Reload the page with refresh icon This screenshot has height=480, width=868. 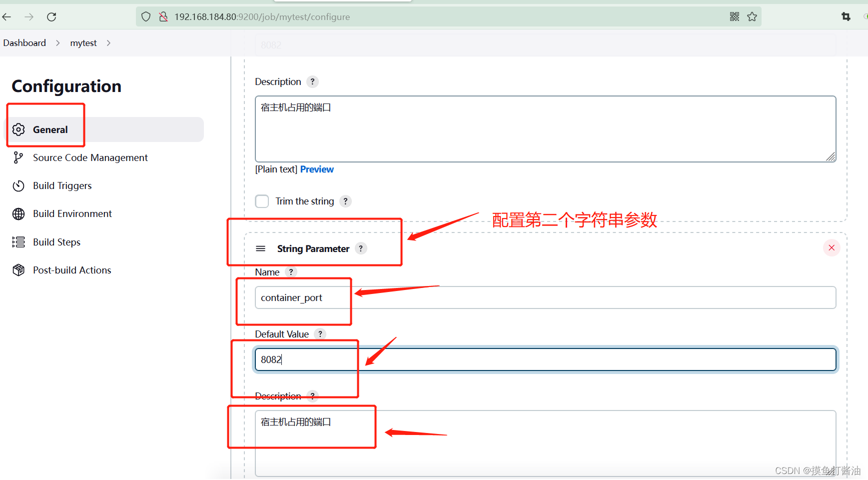pyautogui.click(x=51, y=17)
